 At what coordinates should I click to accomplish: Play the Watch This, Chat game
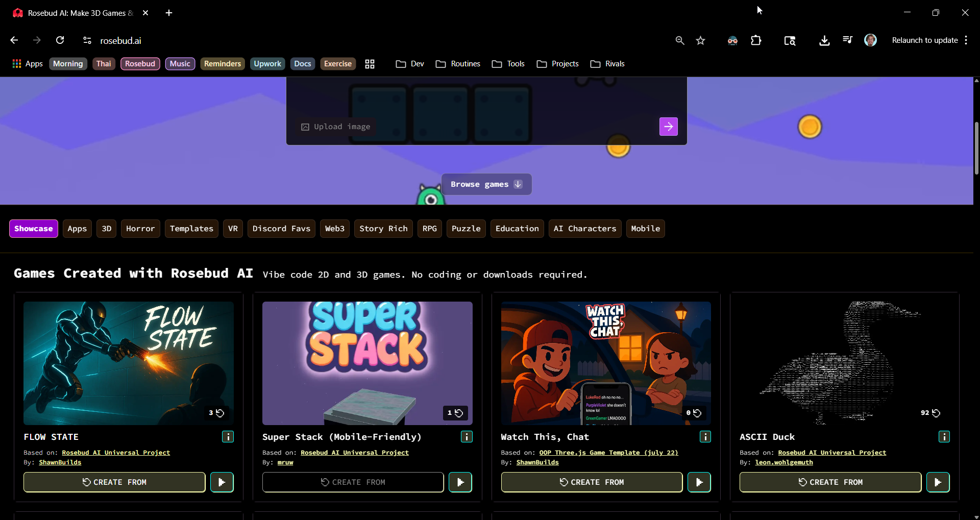[699, 482]
